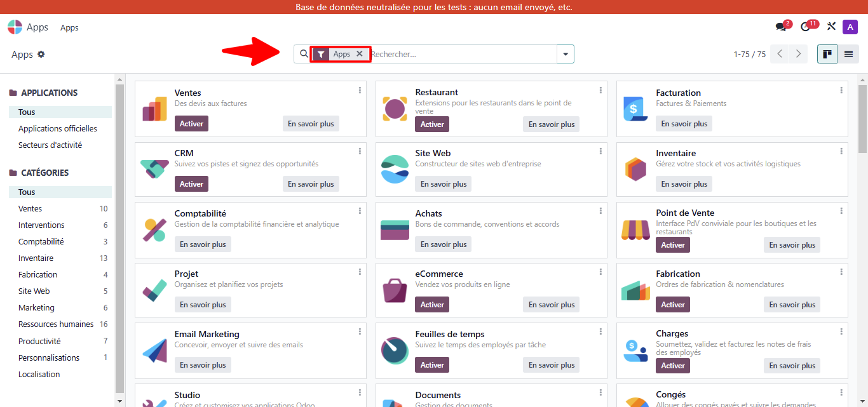Open the CRM card options menu
868x407 pixels.
click(360, 150)
